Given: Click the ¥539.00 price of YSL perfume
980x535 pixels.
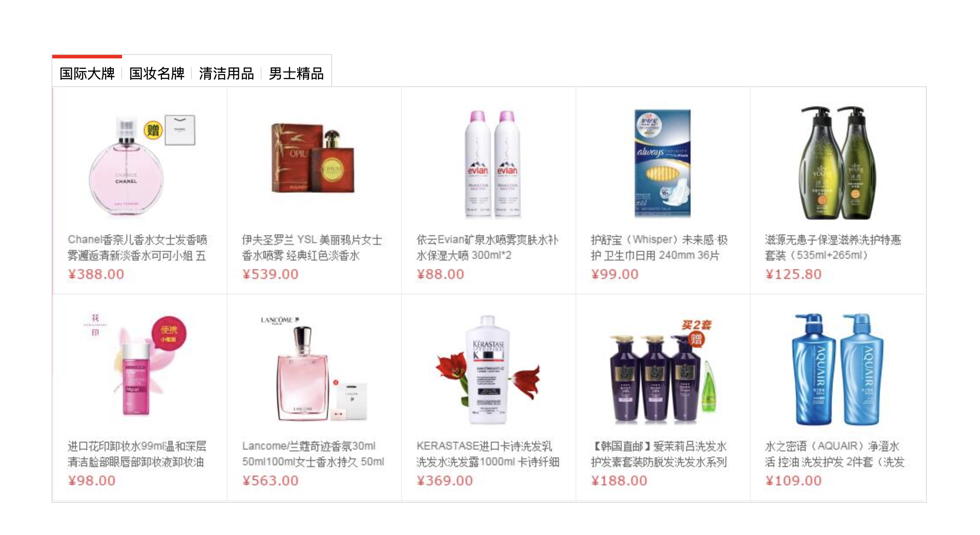Looking at the screenshot, I should coord(270,274).
